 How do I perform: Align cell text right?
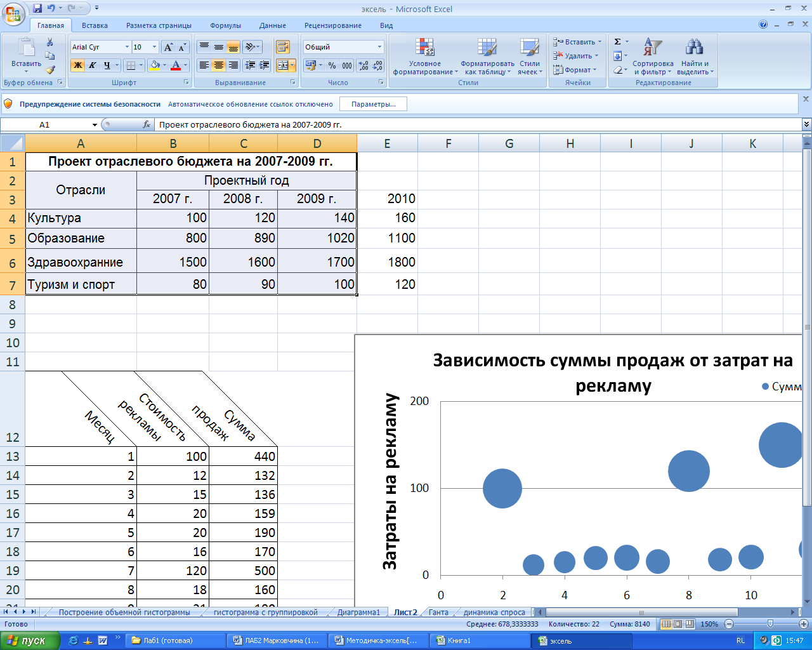coord(233,65)
